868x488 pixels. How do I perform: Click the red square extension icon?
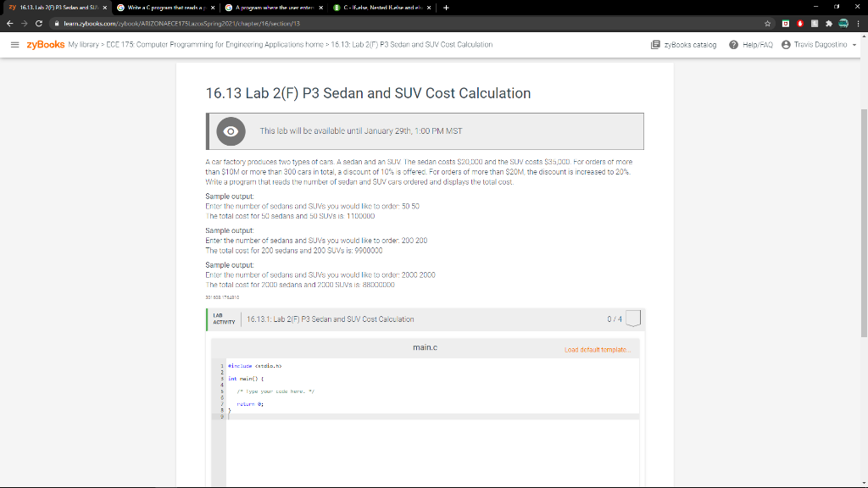[786, 23]
